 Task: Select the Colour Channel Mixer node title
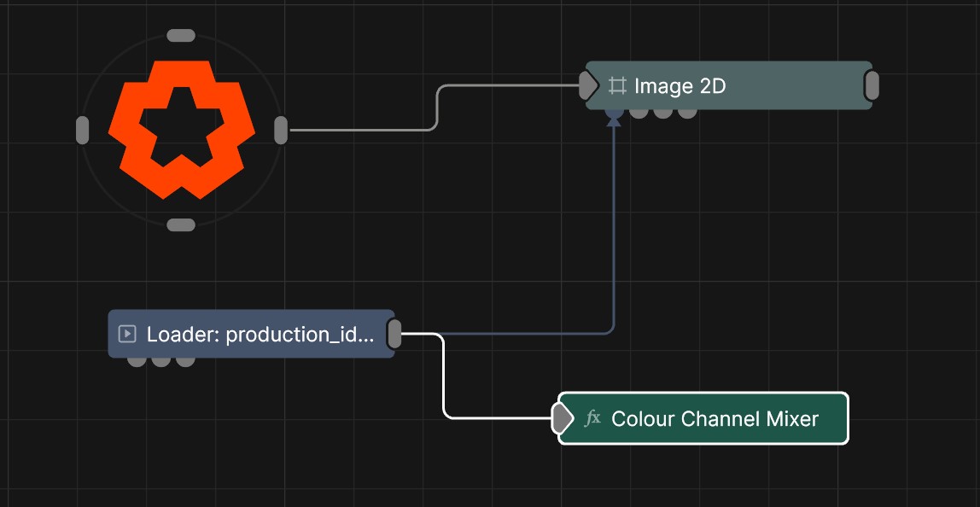click(x=715, y=418)
